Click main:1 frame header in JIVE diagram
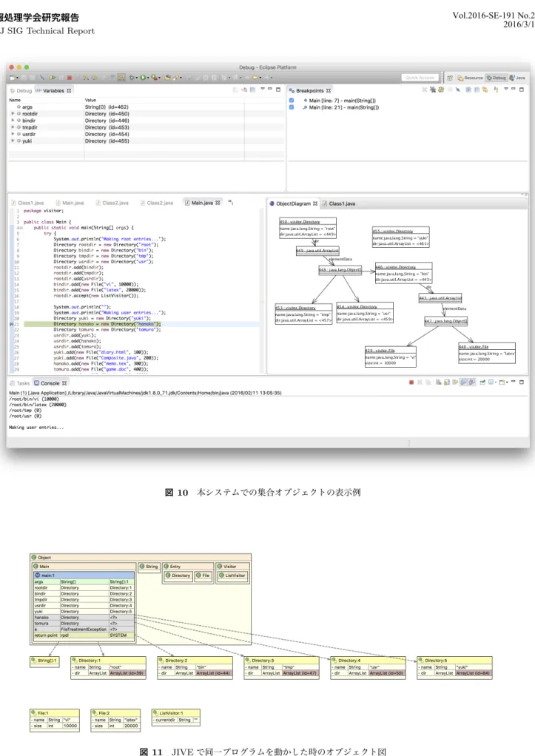Viewport: 535px width, 756px height. pos(84,576)
